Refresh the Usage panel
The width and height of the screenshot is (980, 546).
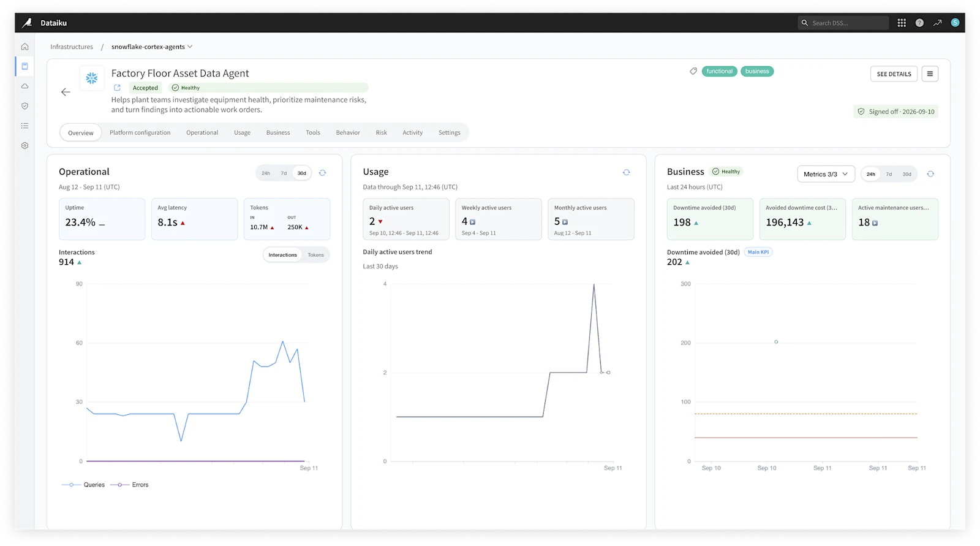[x=626, y=172]
